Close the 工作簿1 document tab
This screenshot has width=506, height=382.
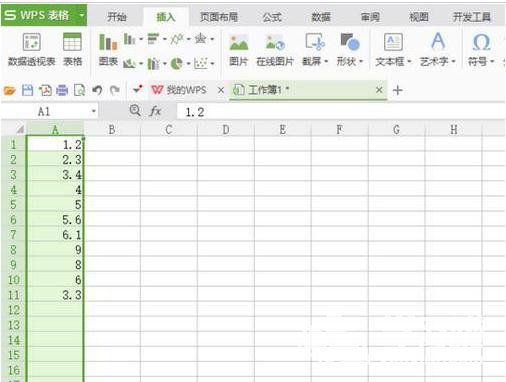(x=379, y=90)
